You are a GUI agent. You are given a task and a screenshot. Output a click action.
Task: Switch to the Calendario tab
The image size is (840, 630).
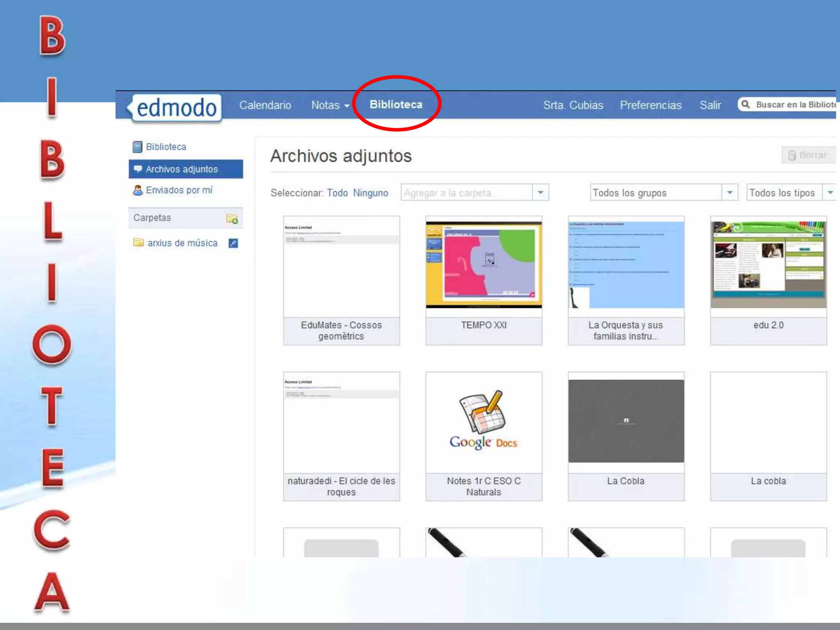265,105
